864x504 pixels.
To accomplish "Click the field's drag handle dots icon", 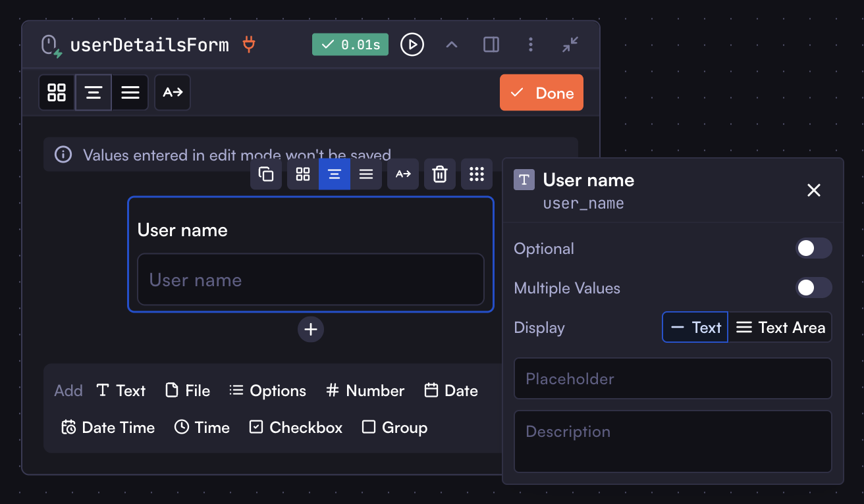I will pyautogui.click(x=477, y=174).
